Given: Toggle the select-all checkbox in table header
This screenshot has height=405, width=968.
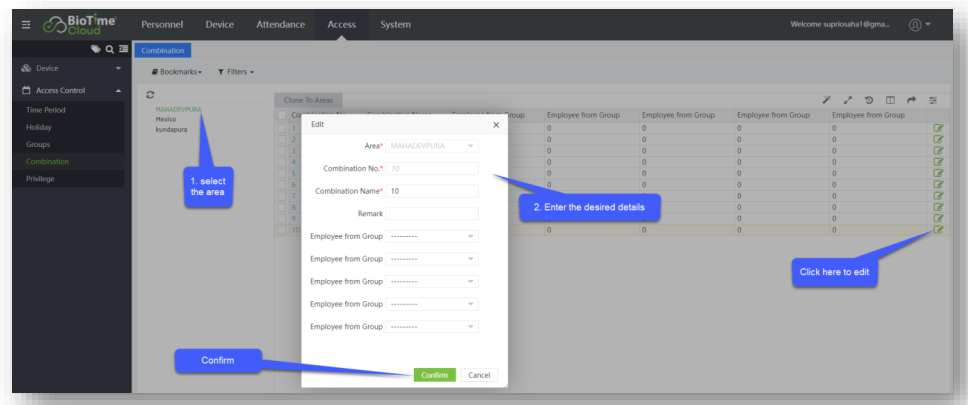Looking at the screenshot, I should click(282, 116).
